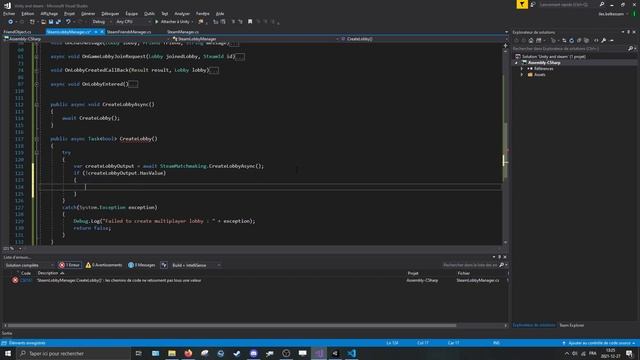This screenshot has height=360, width=640.
Task: Click the notifications flag icon in title bar
Action: pos(522,4)
